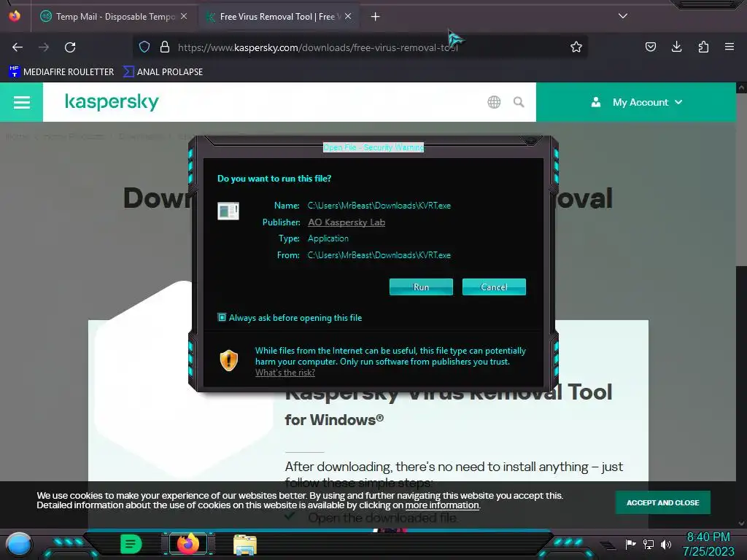
Task: Click the KVRT.exe application file icon
Action: tap(228, 211)
